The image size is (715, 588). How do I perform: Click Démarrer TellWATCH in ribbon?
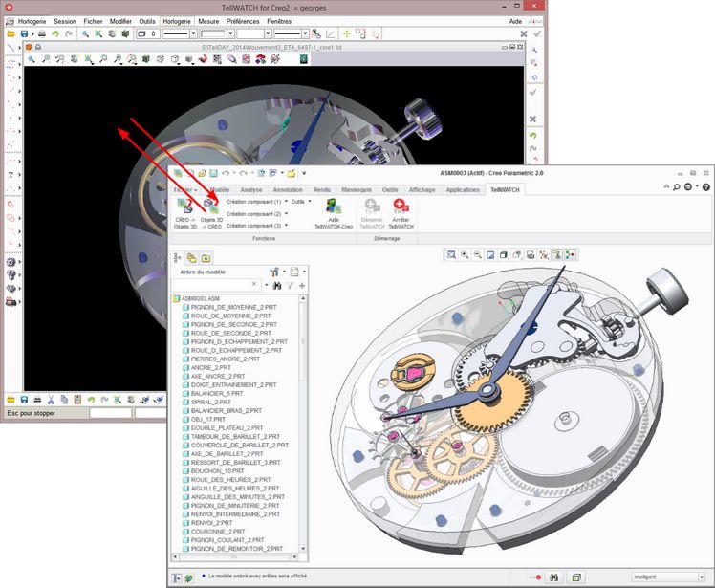coord(372,213)
